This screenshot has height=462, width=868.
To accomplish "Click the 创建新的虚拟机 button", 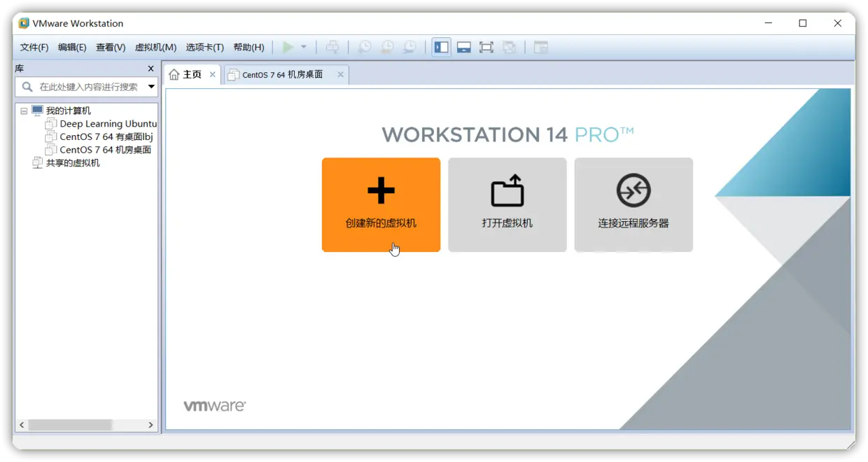I will (381, 204).
